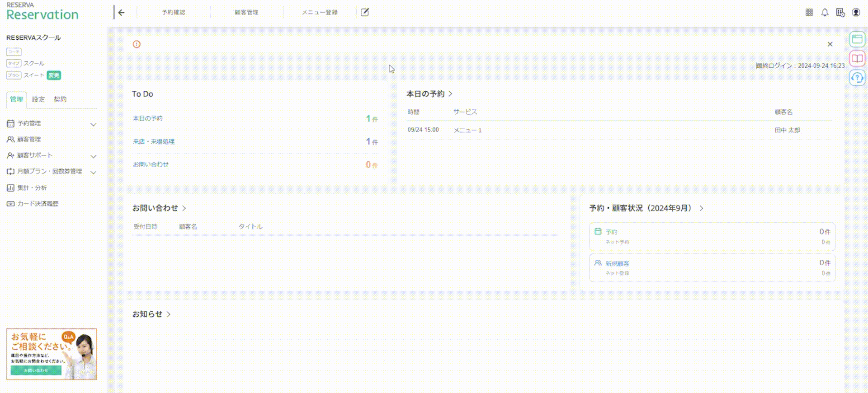Click the 09/24 15:00 reservation time
Viewport: 868px width, 393px height.
coord(423,130)
